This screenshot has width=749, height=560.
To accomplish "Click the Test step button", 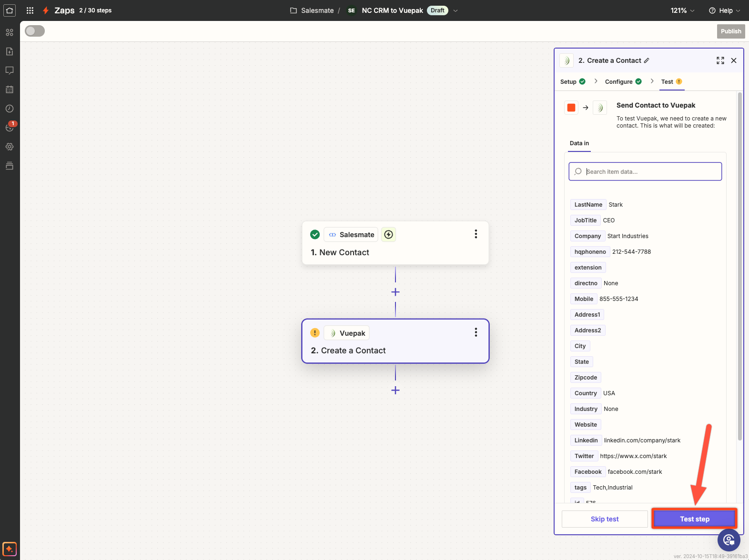I will [x=694, y=519].
